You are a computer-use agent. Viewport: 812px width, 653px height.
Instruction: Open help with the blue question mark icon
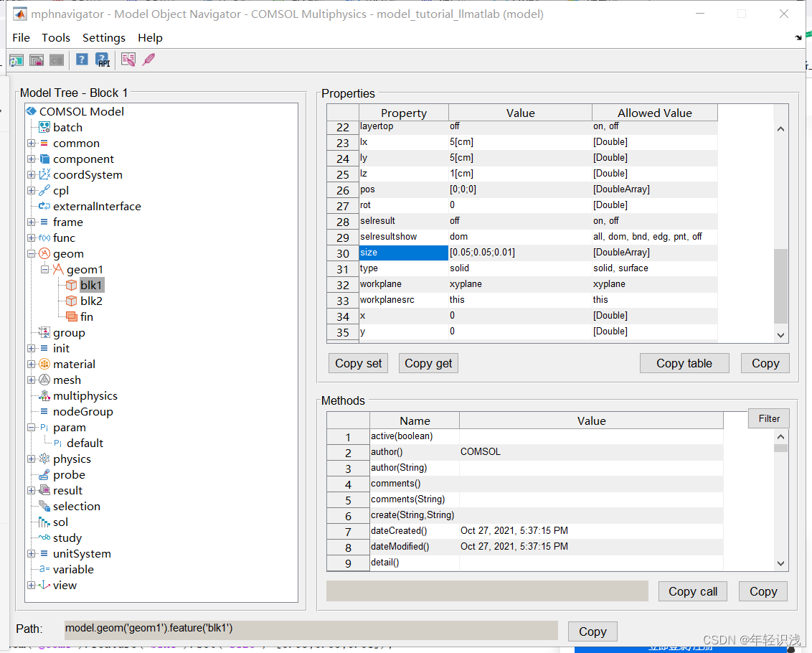click(82, 60)
